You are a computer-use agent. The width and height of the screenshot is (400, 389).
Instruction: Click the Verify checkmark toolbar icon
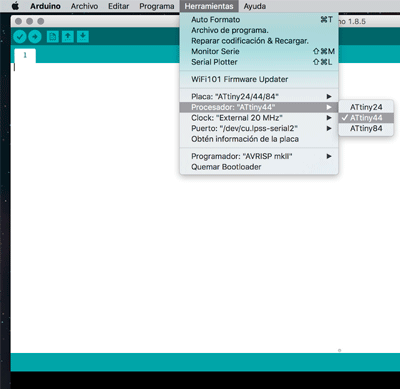[20, 37]
